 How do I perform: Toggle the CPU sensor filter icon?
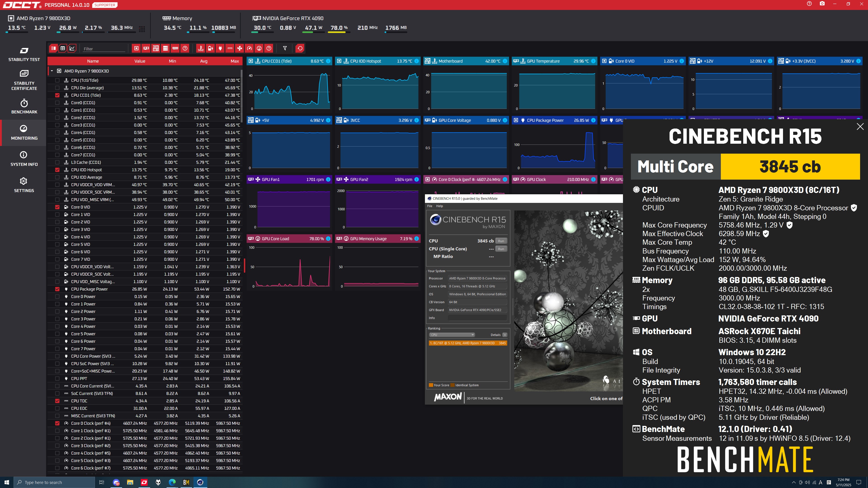[136, 49]
